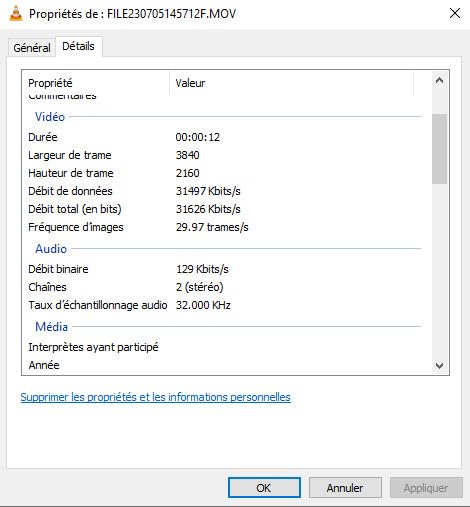The width and height of the screenshot is (470, 507).
Task: Switch to the Général tab
Action: click(32, 48)
